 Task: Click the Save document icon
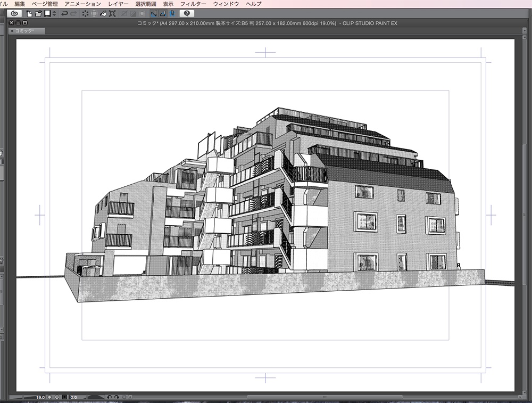coord(46,13)
